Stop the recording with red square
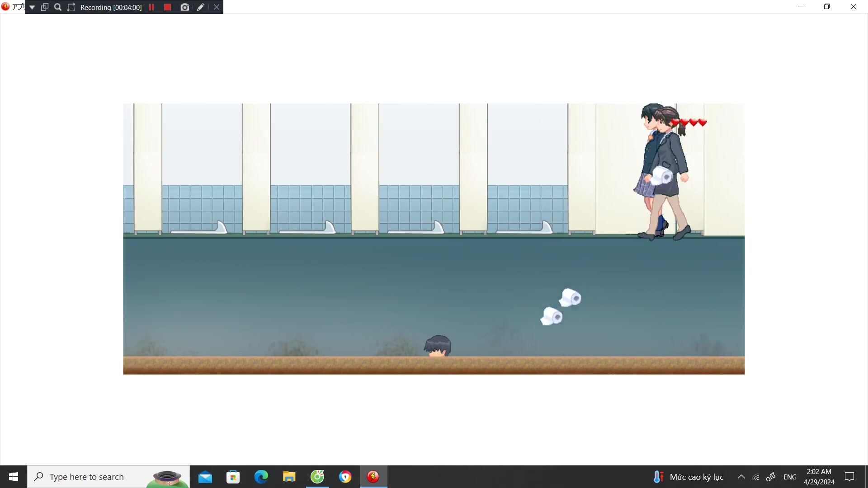868x488 pixels. click(x=167, y=7)
